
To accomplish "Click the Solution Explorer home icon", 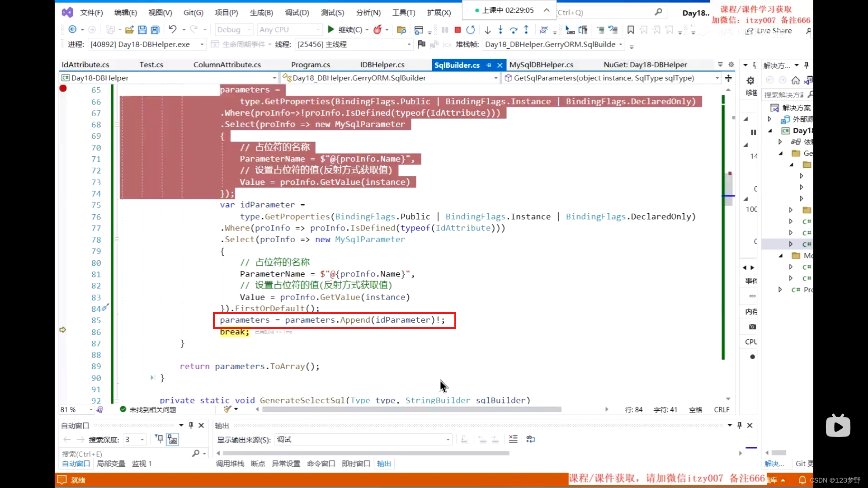I will click(796, 80).
